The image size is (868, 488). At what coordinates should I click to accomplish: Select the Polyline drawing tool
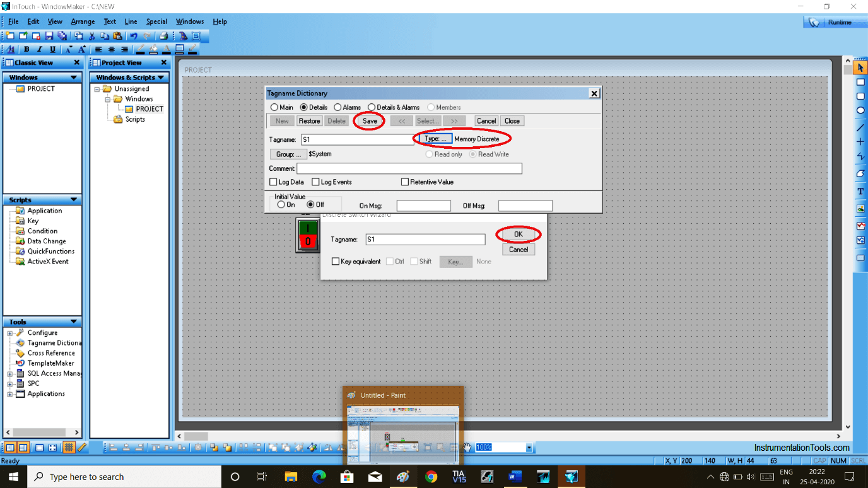[x=860, y=156]
